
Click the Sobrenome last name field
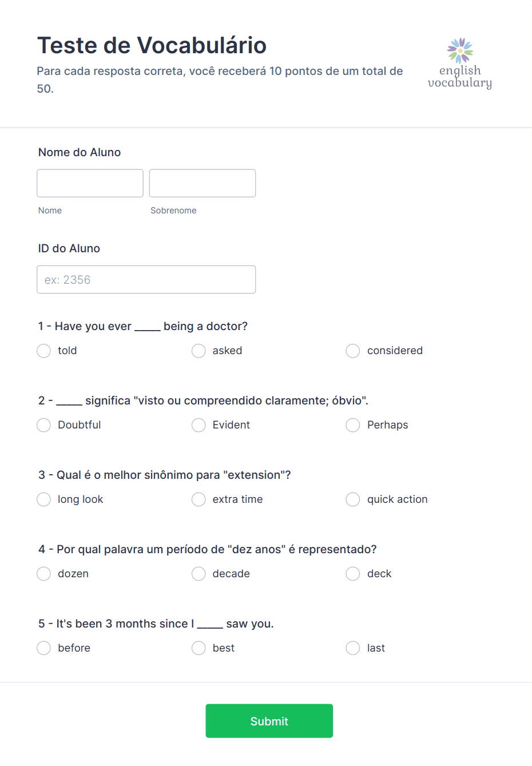(x=203, y=183)
